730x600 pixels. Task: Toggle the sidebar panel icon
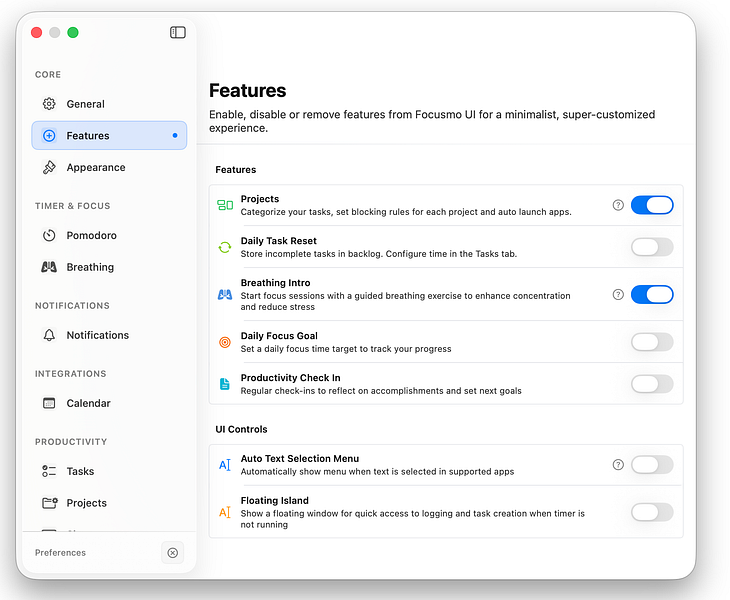[x=178, y=33]
